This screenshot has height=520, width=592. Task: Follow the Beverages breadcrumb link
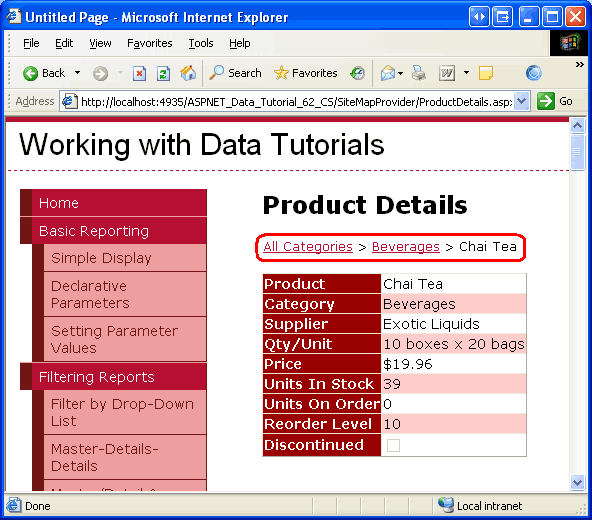[406, 247]
